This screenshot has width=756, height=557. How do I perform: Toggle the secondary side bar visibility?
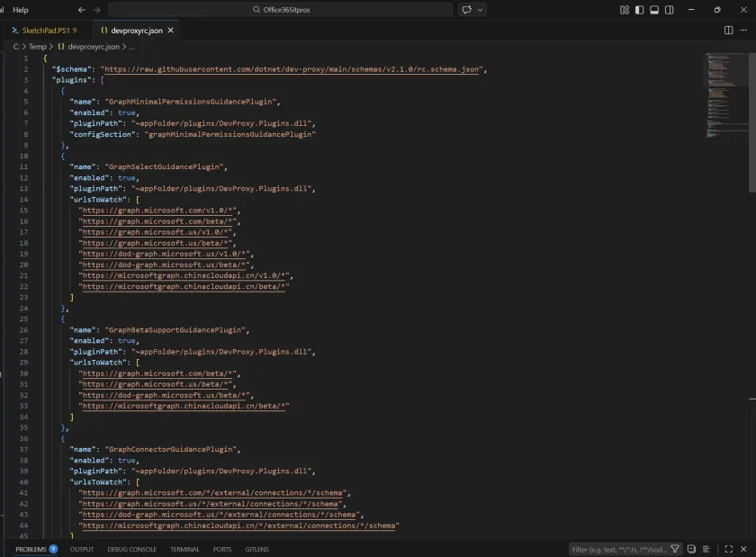coord(668,10)
